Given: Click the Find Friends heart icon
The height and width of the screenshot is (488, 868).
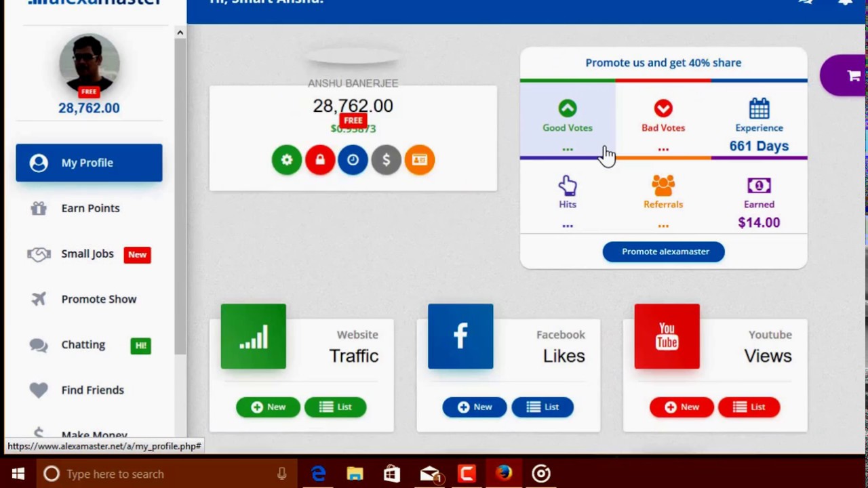Looking at the screenshot, I should [x=39, y=390].
